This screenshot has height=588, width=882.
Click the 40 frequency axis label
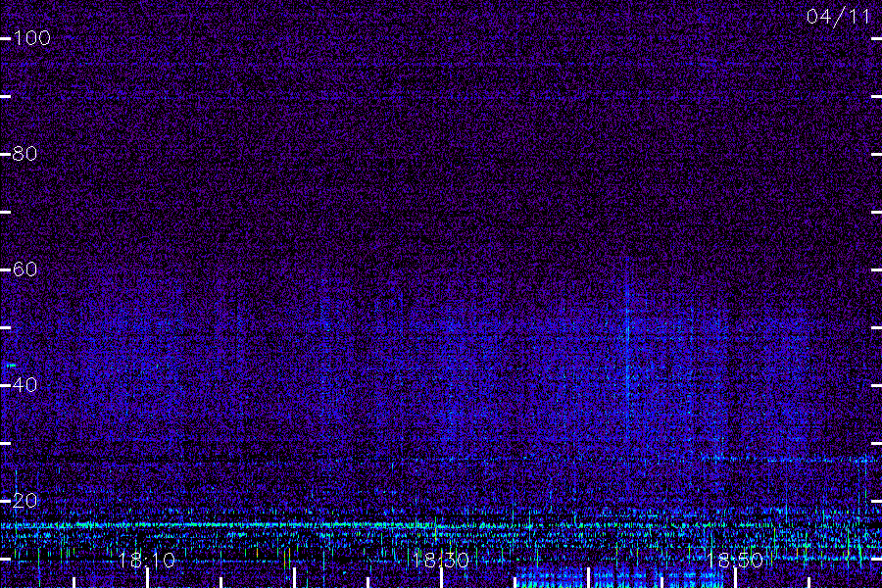24,385
